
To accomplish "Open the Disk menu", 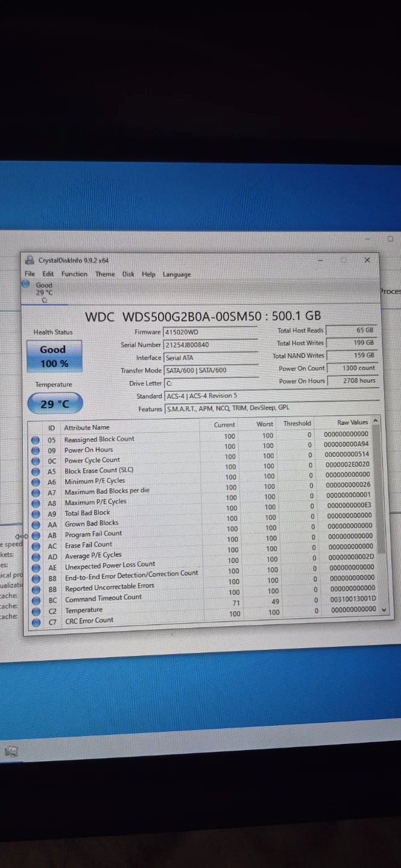I will pyautogui.click(x=128, y=274).
